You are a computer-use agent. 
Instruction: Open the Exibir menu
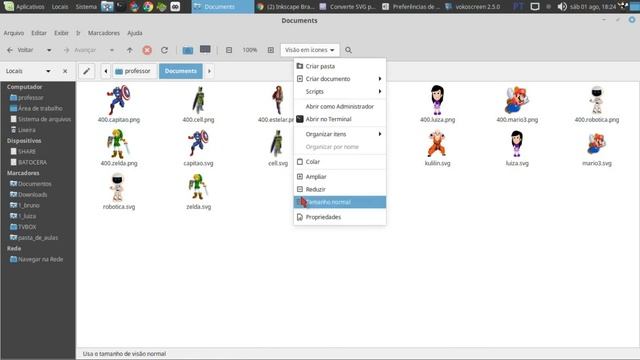click(61, 33)
